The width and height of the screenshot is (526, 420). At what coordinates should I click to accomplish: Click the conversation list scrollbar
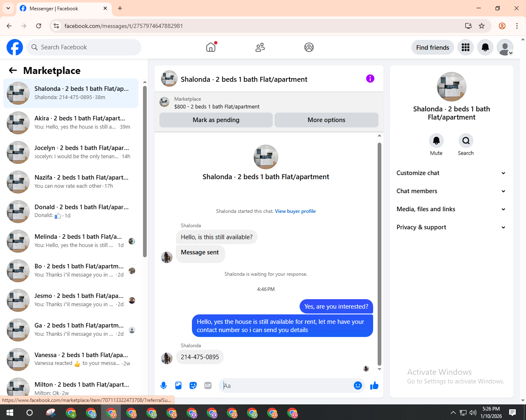145,171
